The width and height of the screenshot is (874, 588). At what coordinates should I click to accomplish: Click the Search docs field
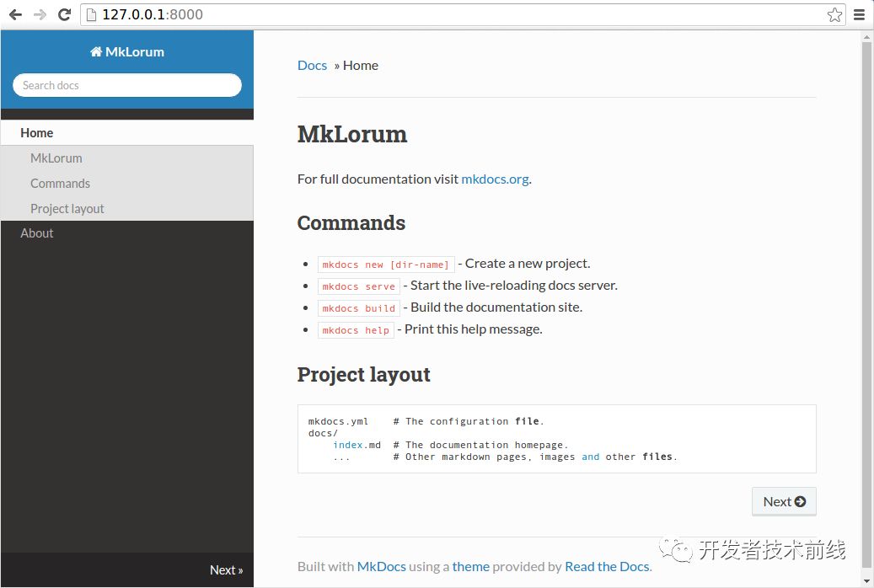click(x=127, y=85)
